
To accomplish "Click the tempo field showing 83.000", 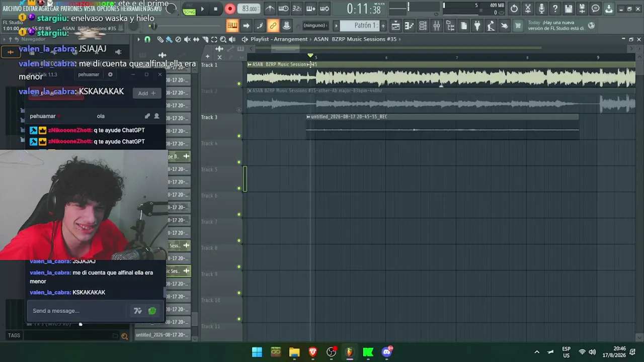I will [250, 9].
